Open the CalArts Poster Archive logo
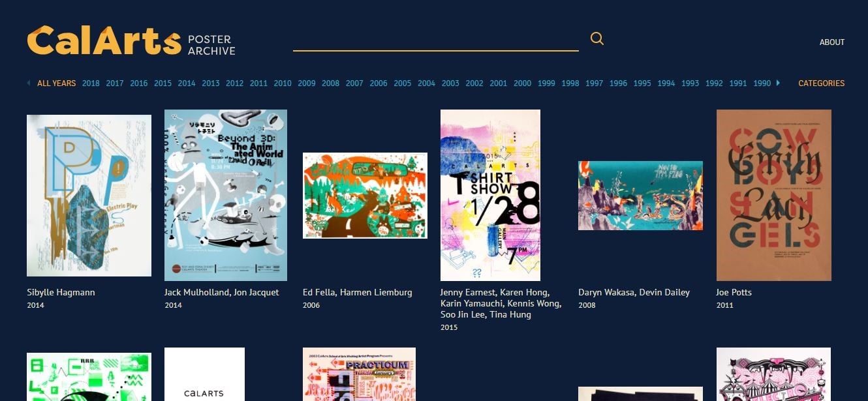Image resolution: width=868 pixels, height=401 pixels. click(x=131, y=41)
